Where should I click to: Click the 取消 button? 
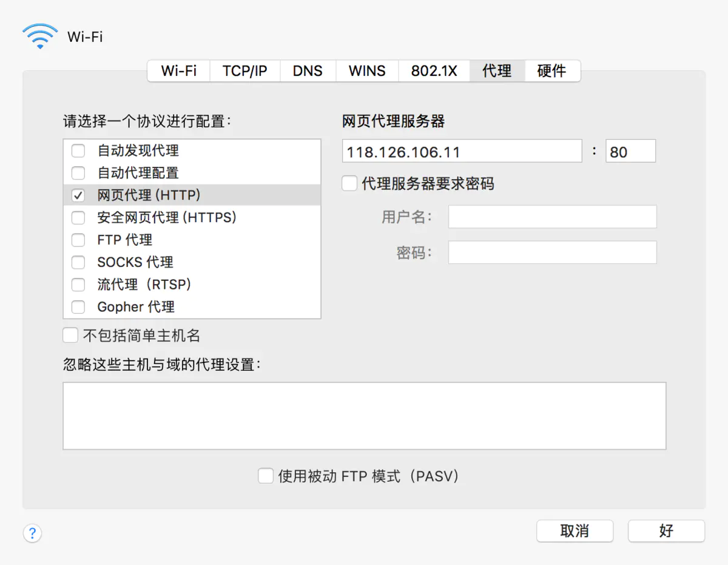[575, 531]
